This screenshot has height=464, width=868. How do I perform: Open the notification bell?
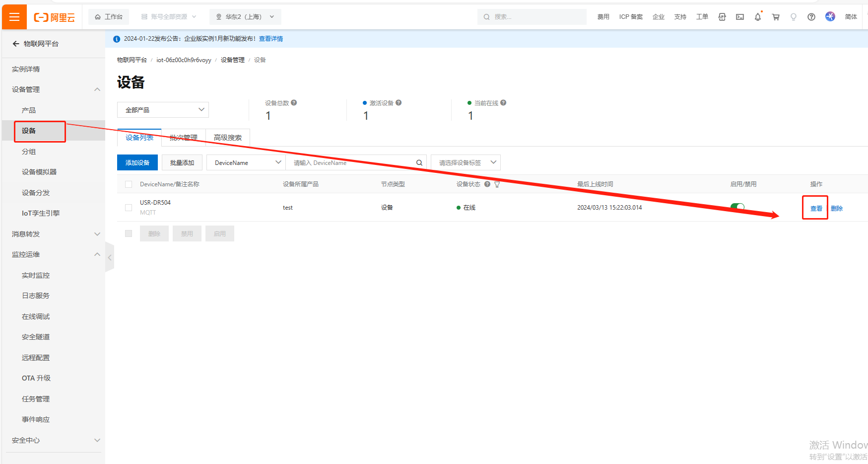(x=757, y=17)
